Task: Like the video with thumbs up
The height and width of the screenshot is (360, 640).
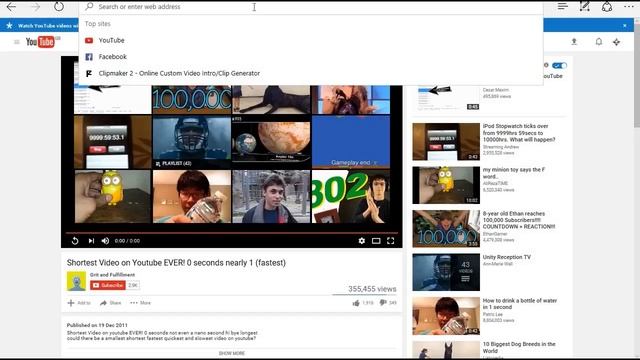Action: pos(356,303)
